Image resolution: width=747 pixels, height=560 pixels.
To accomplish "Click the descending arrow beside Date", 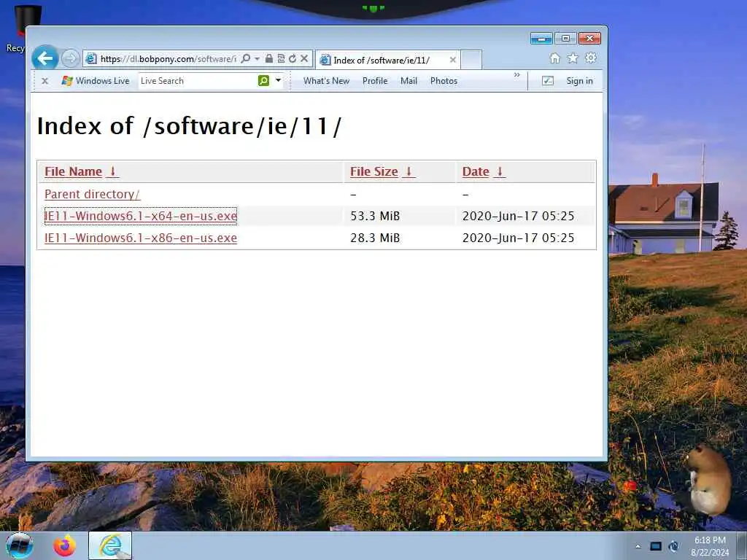I will pos(499,171).
